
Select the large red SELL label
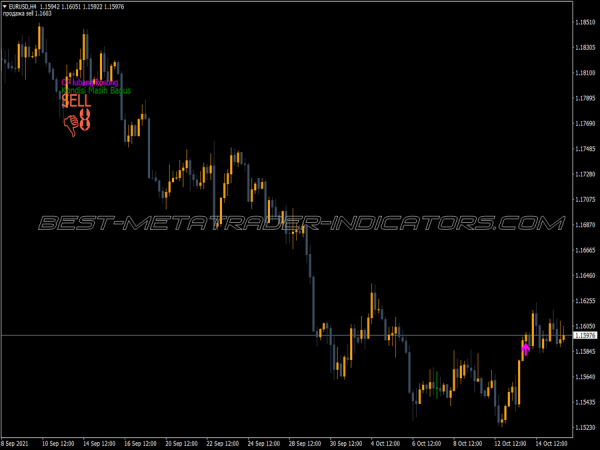coord(77,101)
